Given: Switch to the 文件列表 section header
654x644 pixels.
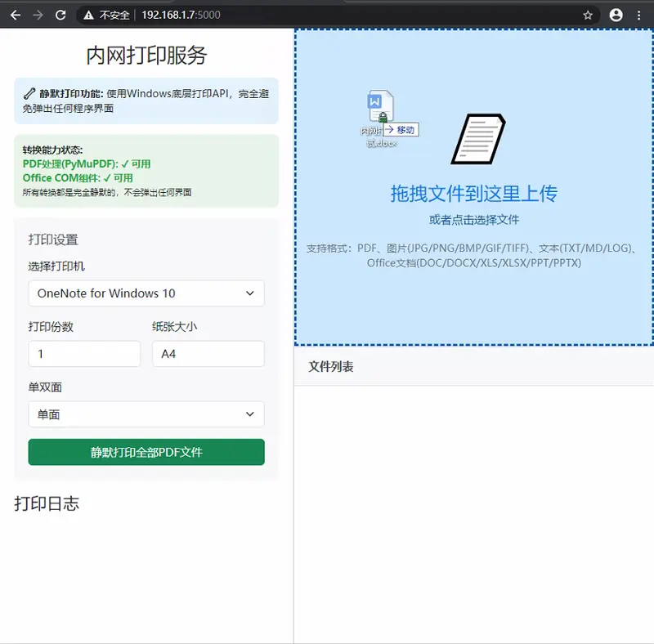Looking at the screenshot, I should click(330, 367).
